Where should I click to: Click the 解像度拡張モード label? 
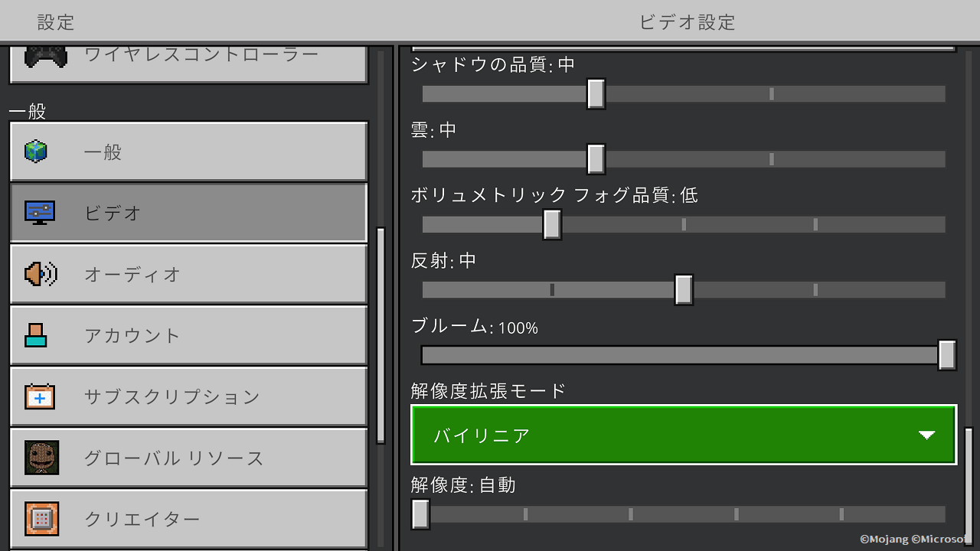click(x=488, y=390)
